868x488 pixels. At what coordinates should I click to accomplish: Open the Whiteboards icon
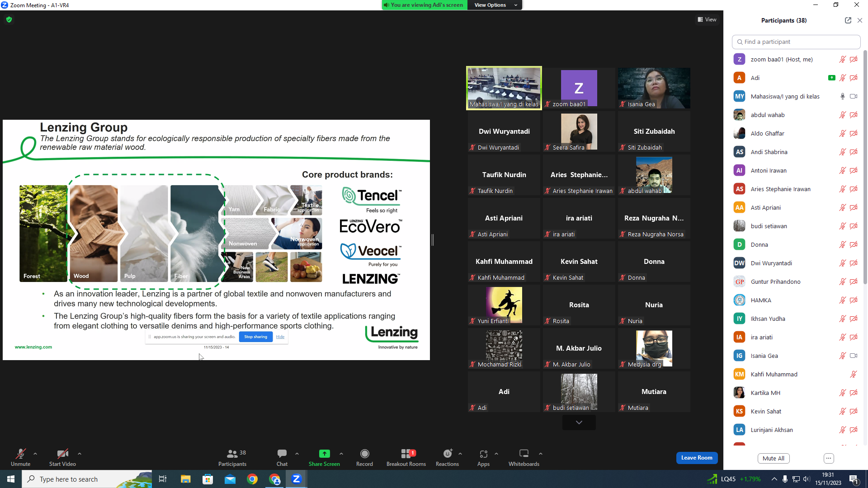pos(524,454)
